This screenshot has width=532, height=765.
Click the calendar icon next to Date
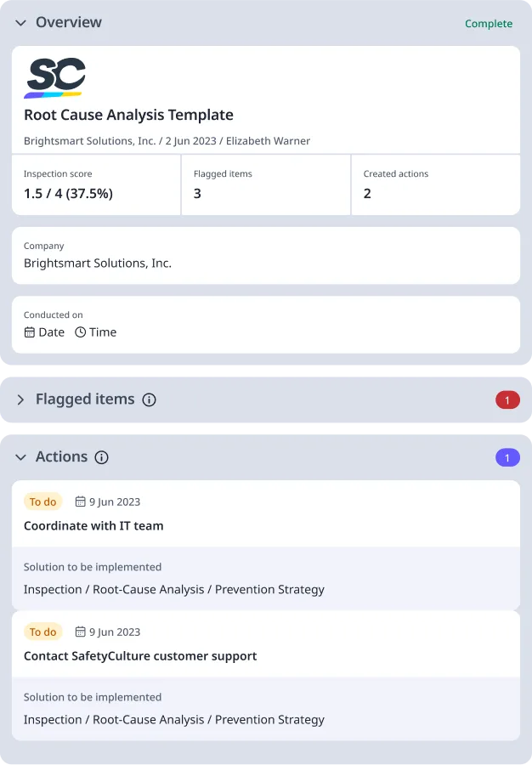click(30, 331)
